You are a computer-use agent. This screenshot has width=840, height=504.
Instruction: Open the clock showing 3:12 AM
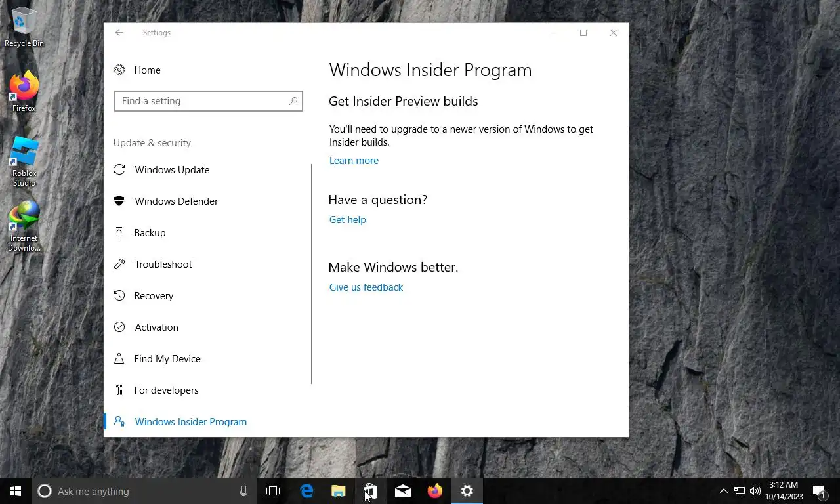(784, 491)
